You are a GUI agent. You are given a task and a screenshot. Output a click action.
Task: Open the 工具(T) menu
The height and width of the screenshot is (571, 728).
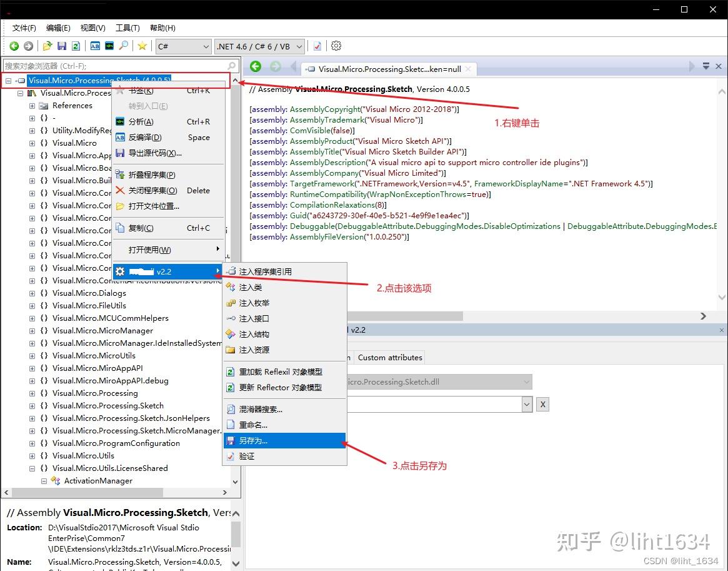tap(127, 28)
